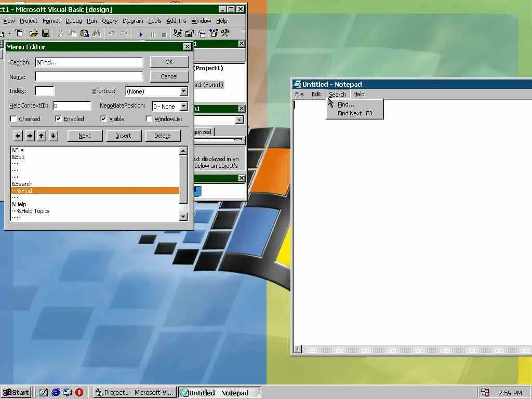Save project with floppy disk icon
Image resolution: width=532 pixels, height=399 pixels.
46,33
